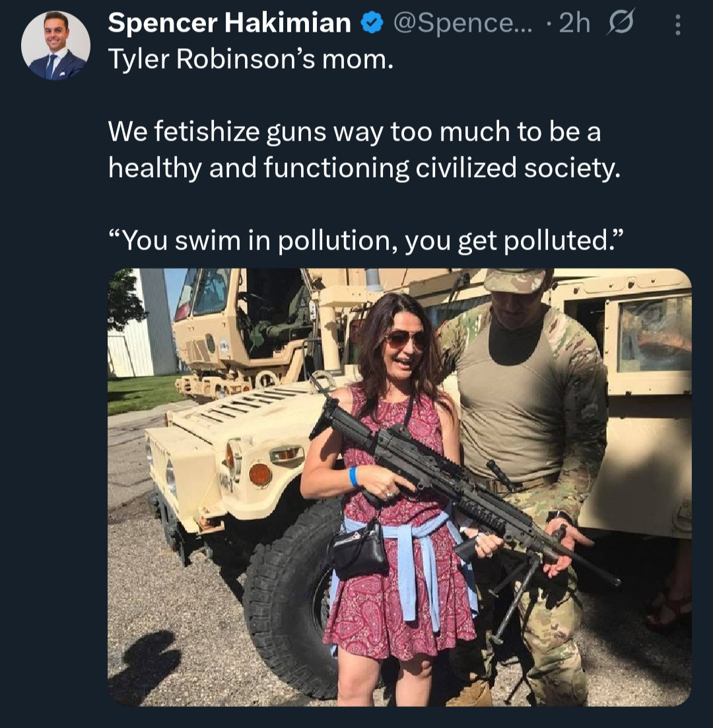
Task: Click the blue verified checkmark badge
Action: coord(372,24)
